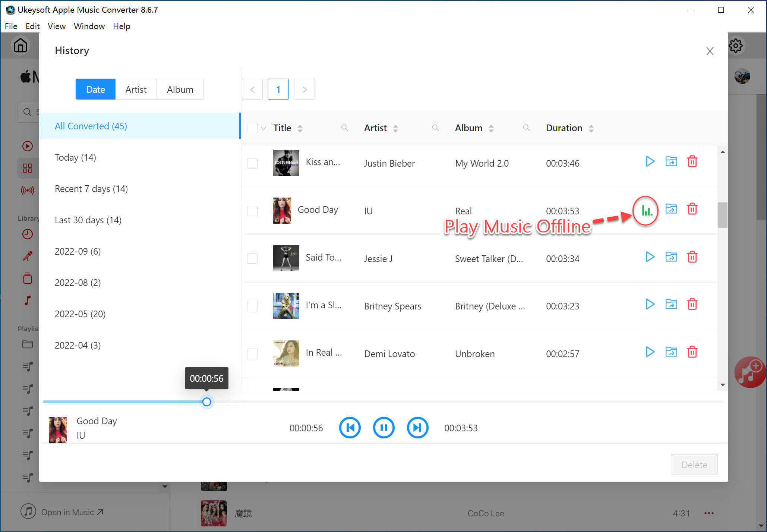Expand sort options by clicking Album tab

(x=180, y=89)
